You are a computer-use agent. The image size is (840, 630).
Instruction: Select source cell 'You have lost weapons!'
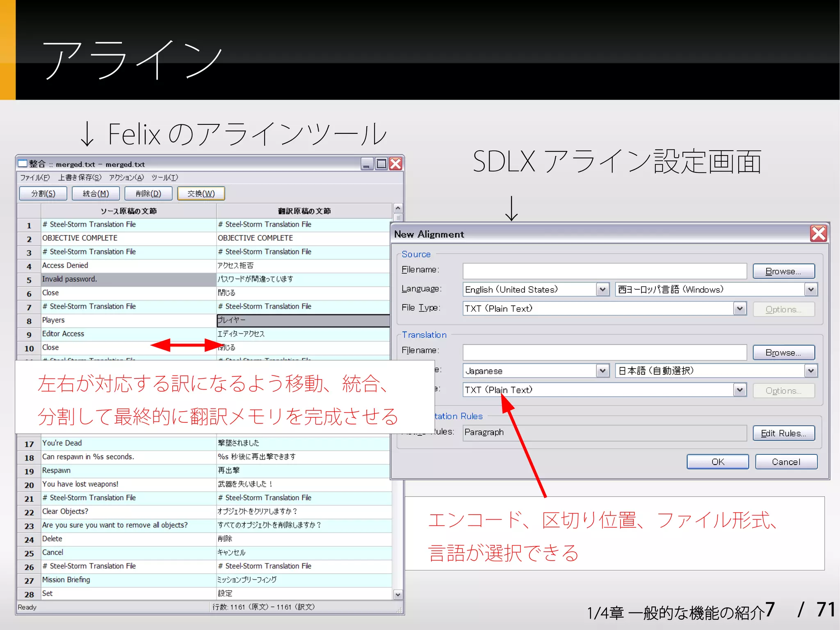point(129,484)
